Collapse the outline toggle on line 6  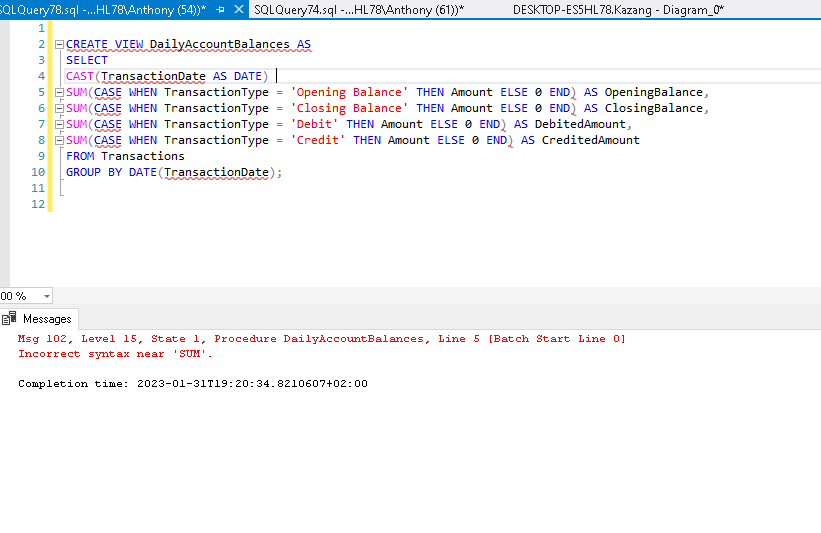click(x=59, y=108)
